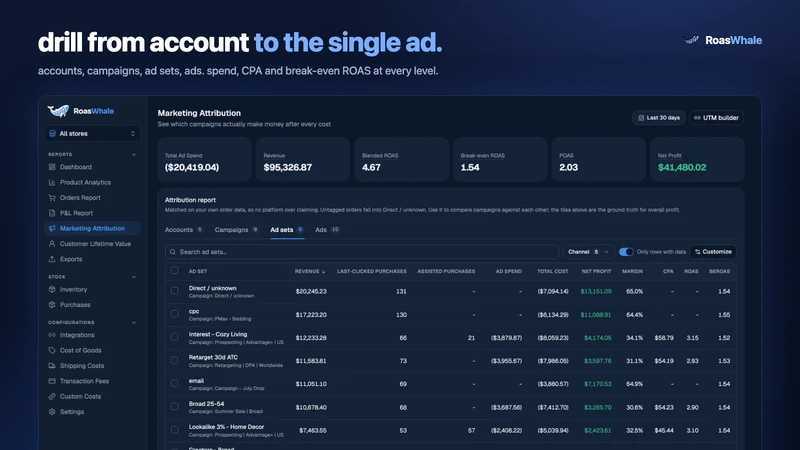Click the search magnifier icon
The height and width of the screenshot is (450, 800).
point(173,252)
